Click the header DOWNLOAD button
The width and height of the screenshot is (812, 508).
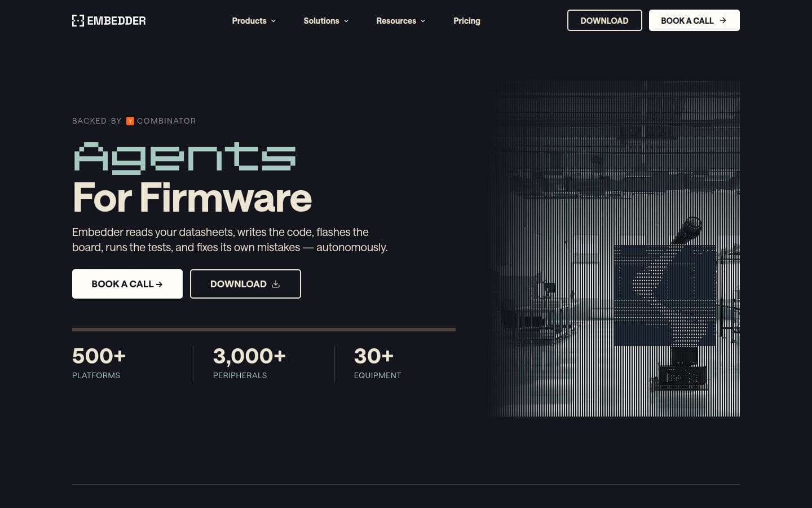pyautogui.click(x=604, y=20)
